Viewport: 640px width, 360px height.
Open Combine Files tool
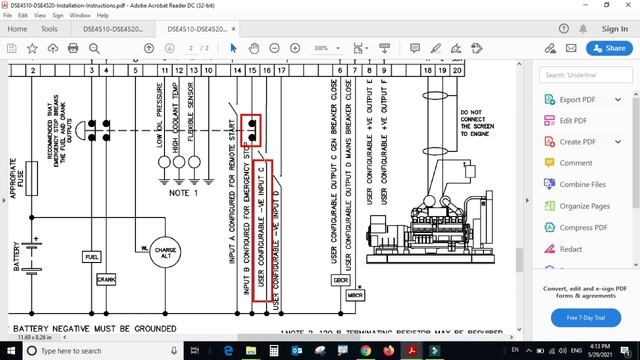point(582,184)
